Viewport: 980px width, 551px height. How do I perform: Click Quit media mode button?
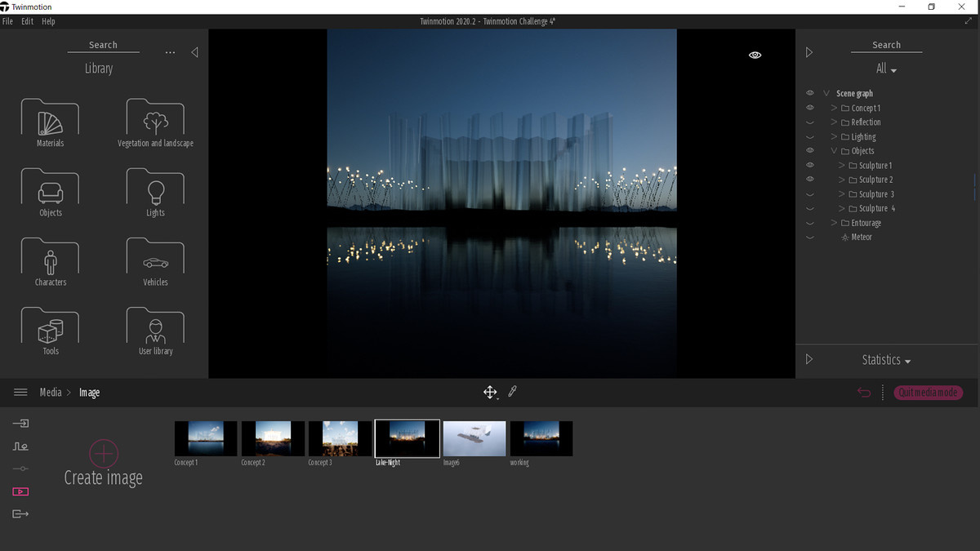(928, 393)
